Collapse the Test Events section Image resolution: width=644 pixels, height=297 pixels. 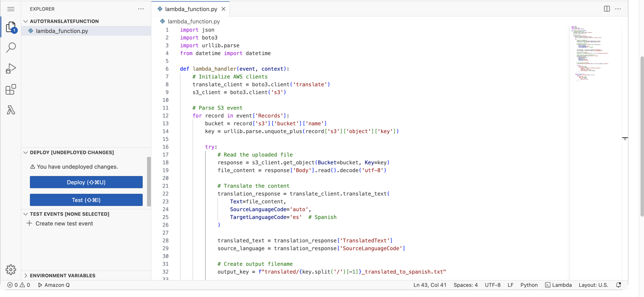click(26, 214)
